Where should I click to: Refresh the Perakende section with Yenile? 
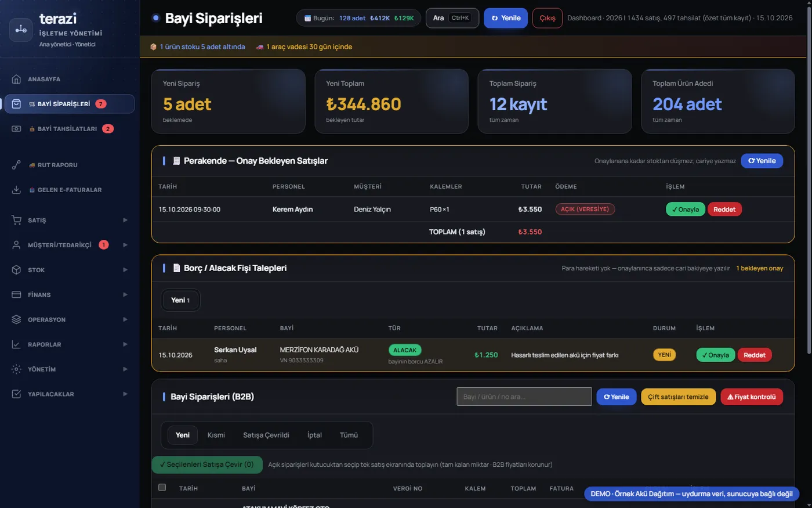(762, 161)
